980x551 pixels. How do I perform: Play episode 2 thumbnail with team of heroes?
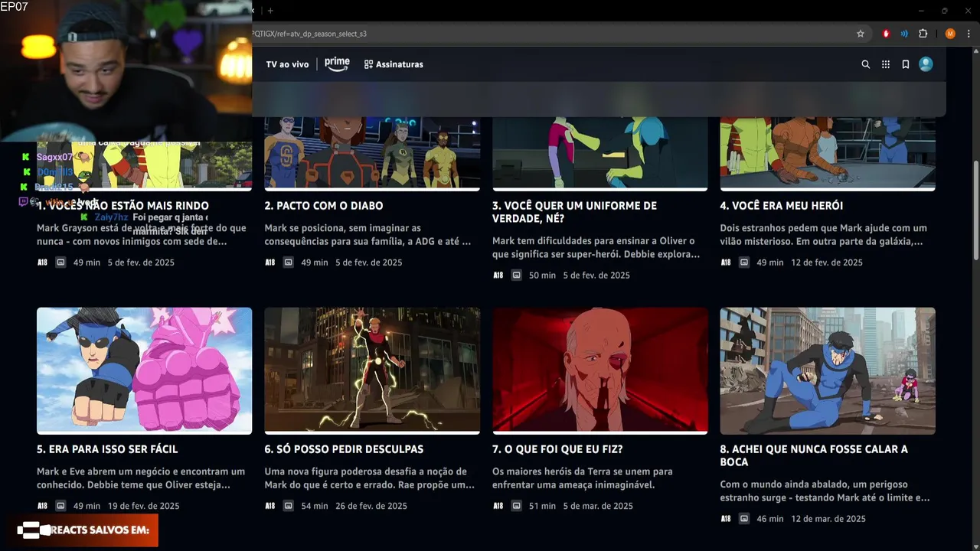(x=372, y=153)
